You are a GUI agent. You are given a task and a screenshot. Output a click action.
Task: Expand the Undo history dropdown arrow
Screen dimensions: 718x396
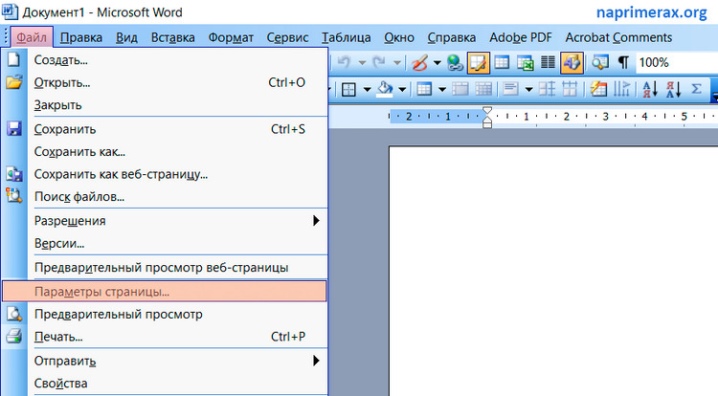(x=362, y=63)
